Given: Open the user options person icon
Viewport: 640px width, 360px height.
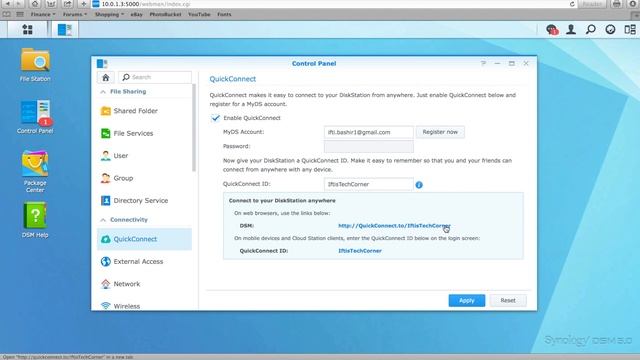Looking at the screenshot, I should [571, 29].
